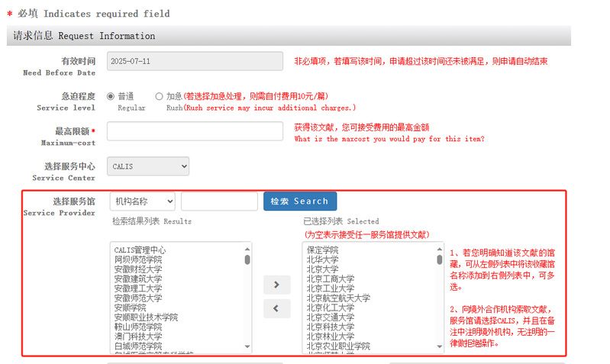The height and width of the screenshot is (364, 610).
Task: Expand the 机构名称 search type dropdown
Action: point(142,201)
